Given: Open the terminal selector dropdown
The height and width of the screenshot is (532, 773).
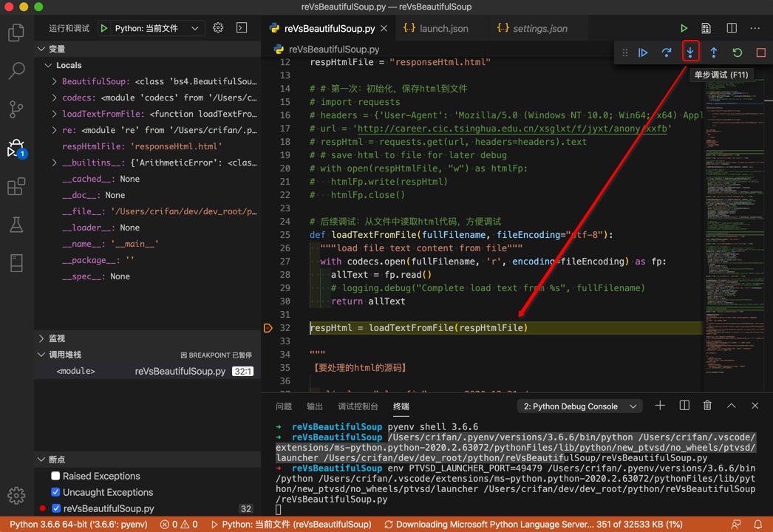Looking at the screenshot, I should tap(579, 406).
